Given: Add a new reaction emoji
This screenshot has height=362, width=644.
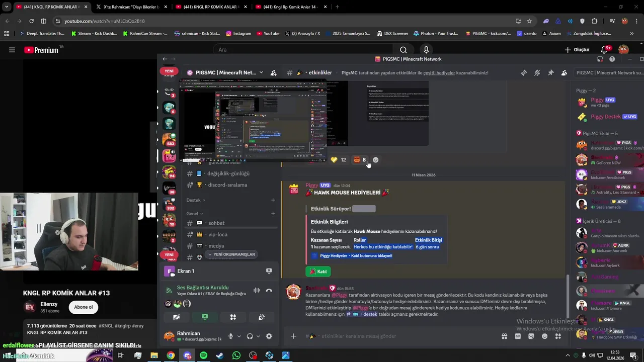Looking at the screenshot, I should point(375,160).
